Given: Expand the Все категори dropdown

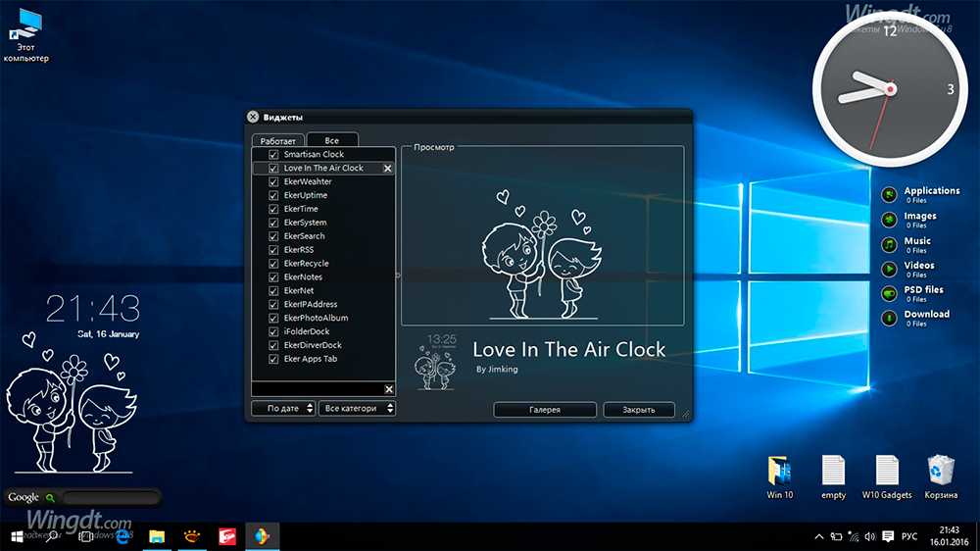Looking at the screenshot, I should tap(357, 409).
